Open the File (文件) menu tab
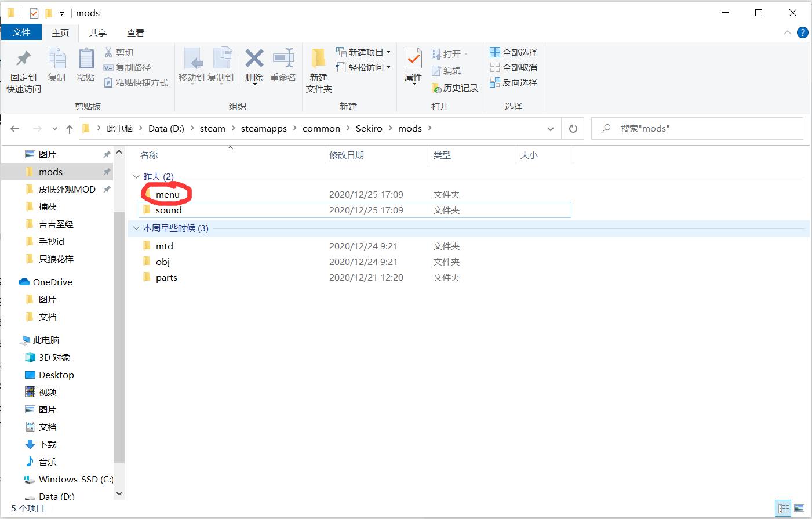Viewport: 812px width, 519px height. (x=21, y=32)
